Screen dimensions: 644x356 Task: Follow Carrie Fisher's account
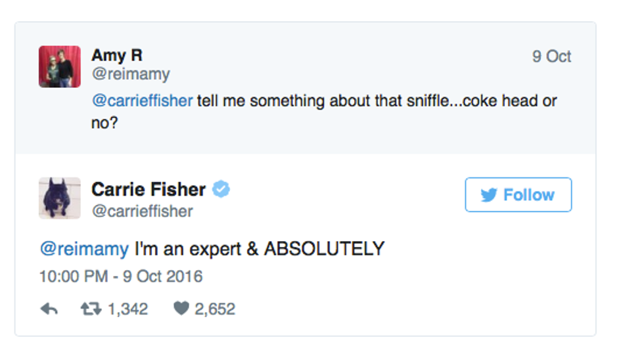(x=518, y=195)
